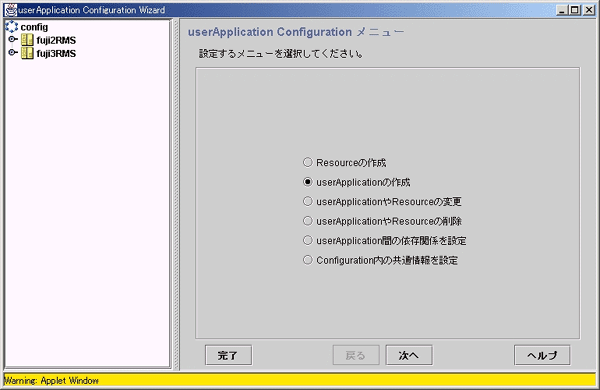Image resolution: width=600 pixels, height=390 pixels.
Task: Select Configuration内の共通情報を設定 radio button
Action: click(x=308, y=260)
